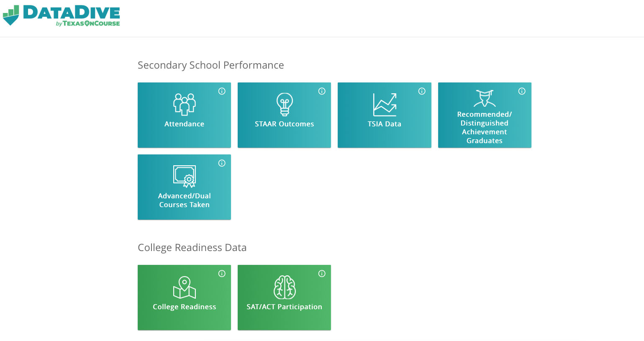Show info for STAAR Outcomes tile
644x341 pixels.
click(322, 91)
